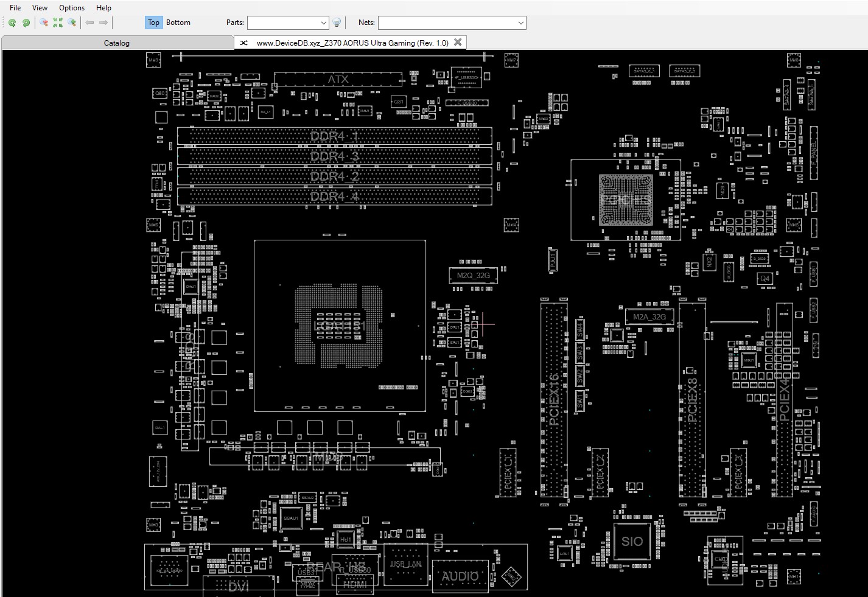Select the ATX power connector on the board
The height and width of the screenshot is (597, 868).
(338, 79)
